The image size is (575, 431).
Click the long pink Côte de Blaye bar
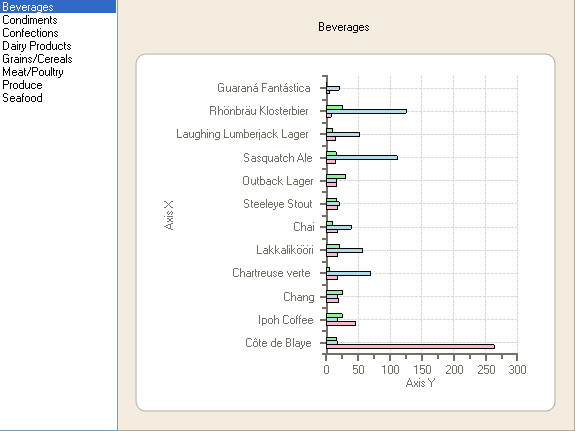tap(410, 347)
